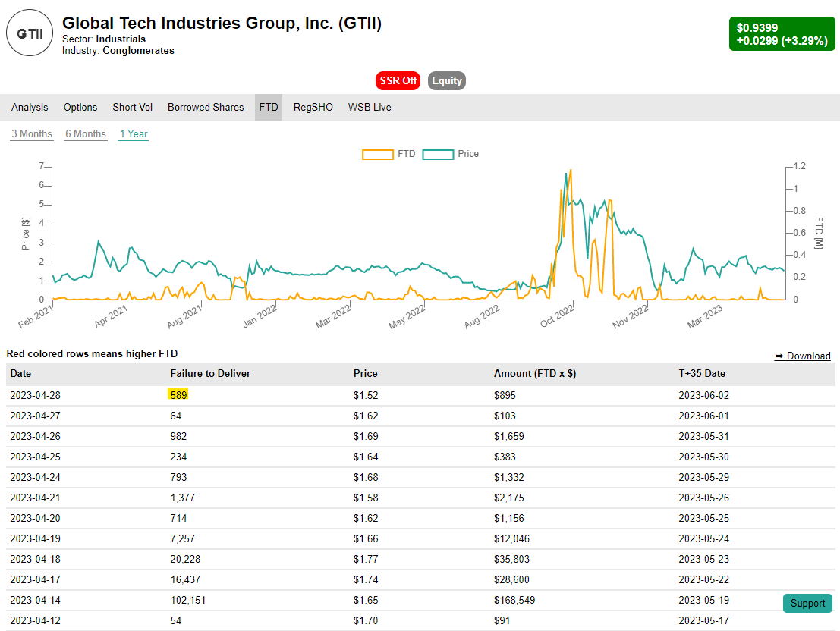The height and width of the screenshot is (631, 840).
Task: Click the gray Equity badge
Action: tap(446, 80)
